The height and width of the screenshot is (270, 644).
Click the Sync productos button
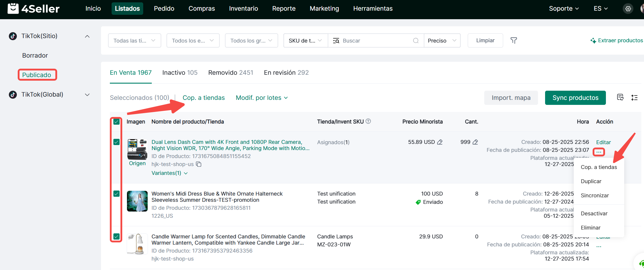(x=575, y=98)
